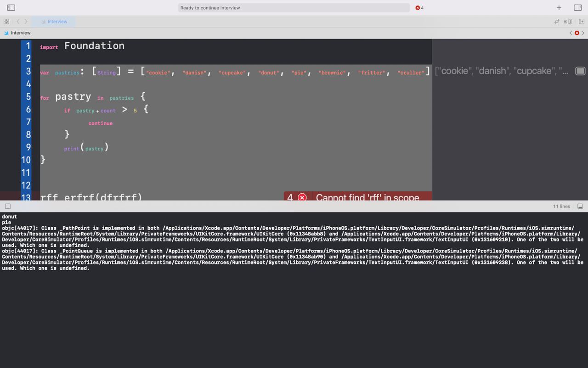The image size is (588, 368).
Task: Click the 'pie' console output line
Action: click(6, 222)
